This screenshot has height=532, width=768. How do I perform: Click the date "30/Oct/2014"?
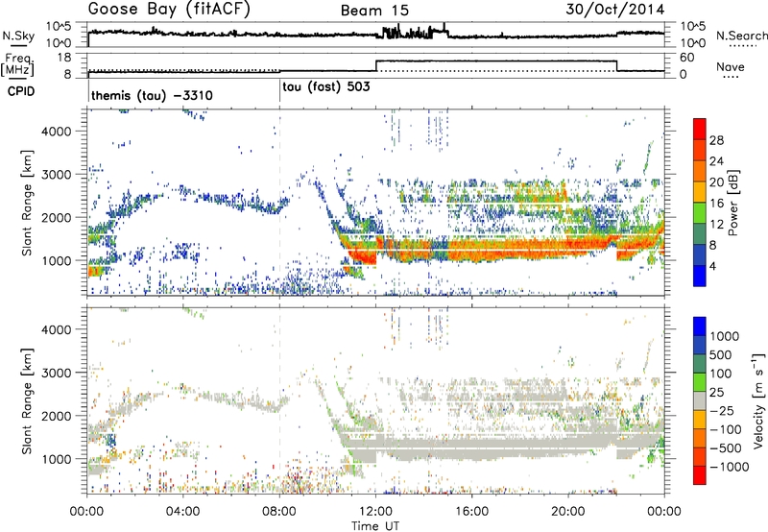(615, 10)
